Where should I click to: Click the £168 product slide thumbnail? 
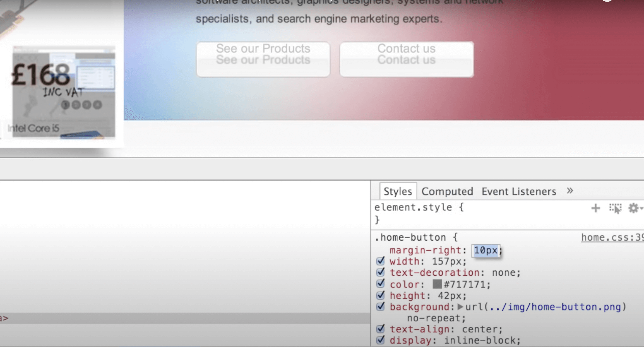click(64, 92)
